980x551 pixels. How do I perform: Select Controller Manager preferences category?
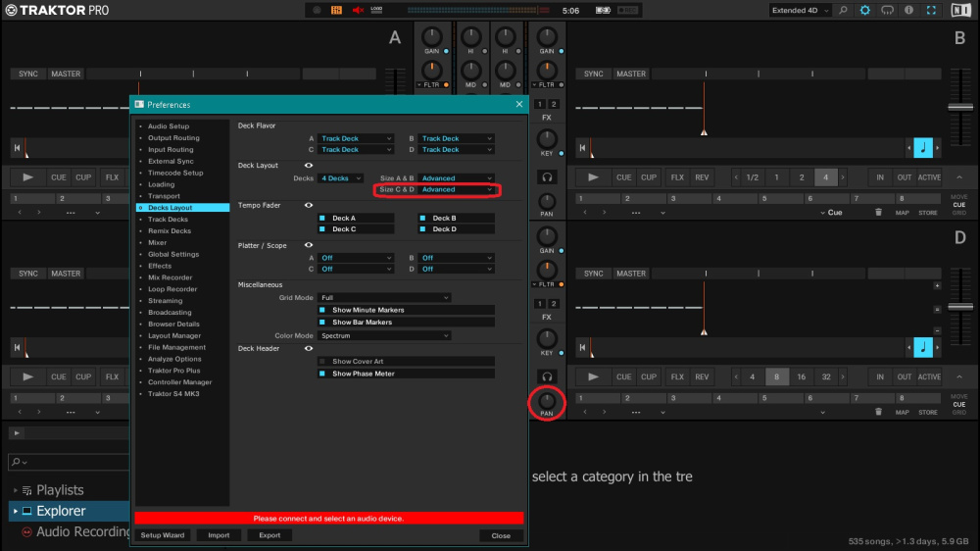(x=179, y=382)
